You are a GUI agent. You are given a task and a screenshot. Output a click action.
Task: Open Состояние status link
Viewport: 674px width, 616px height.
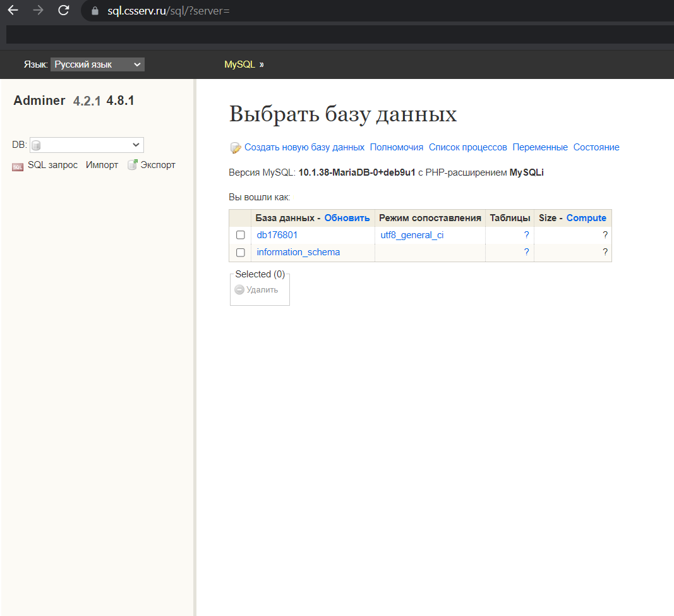(x=596, y=147)
